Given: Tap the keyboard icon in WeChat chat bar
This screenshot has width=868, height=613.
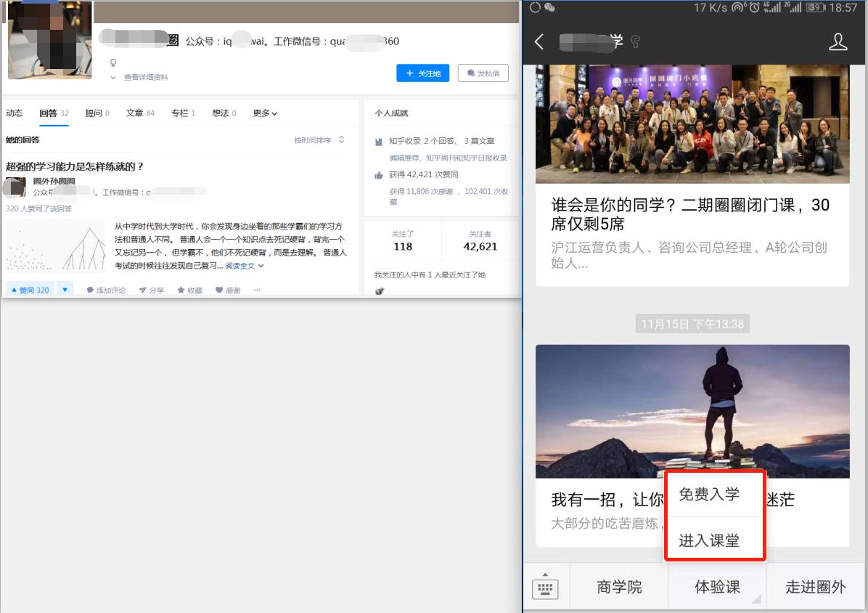Looking at the screenshot, I should click(x=546, y=587).
